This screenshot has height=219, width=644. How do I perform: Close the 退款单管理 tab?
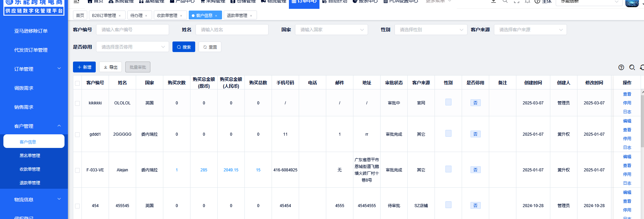pos(251,16)
